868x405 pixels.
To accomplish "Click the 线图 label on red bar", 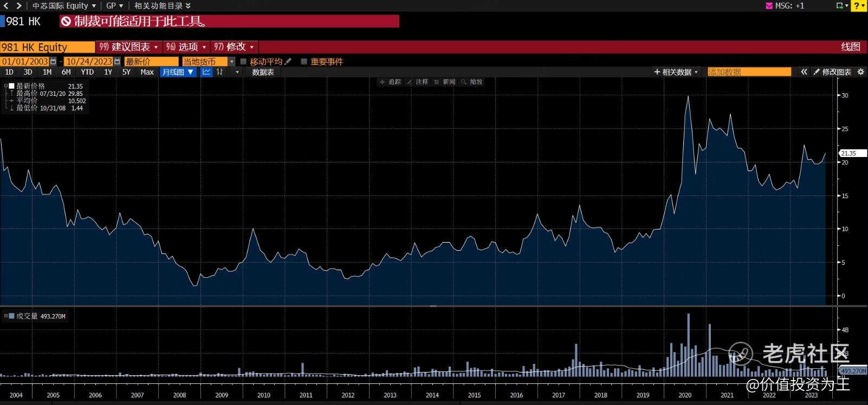I will click(851, 47).
